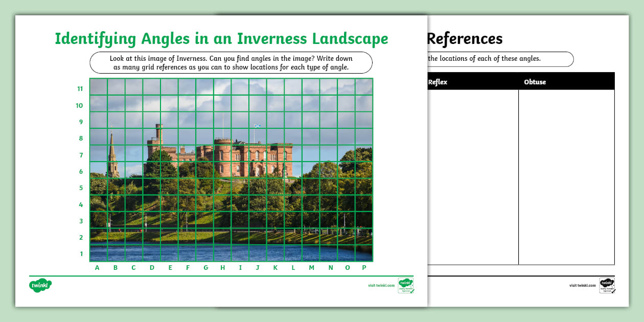Select column label P below the grid
The width and height of the screenshot is (644, 322).
[363, 267]
